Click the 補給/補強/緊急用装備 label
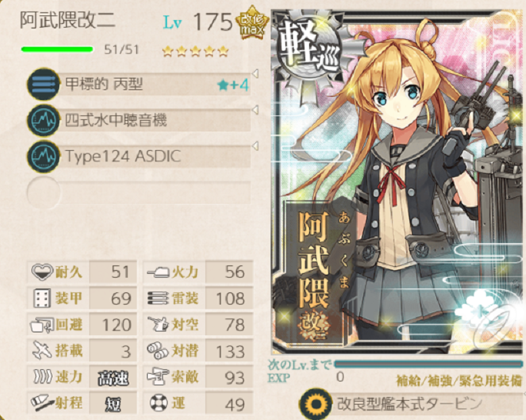 459,381
